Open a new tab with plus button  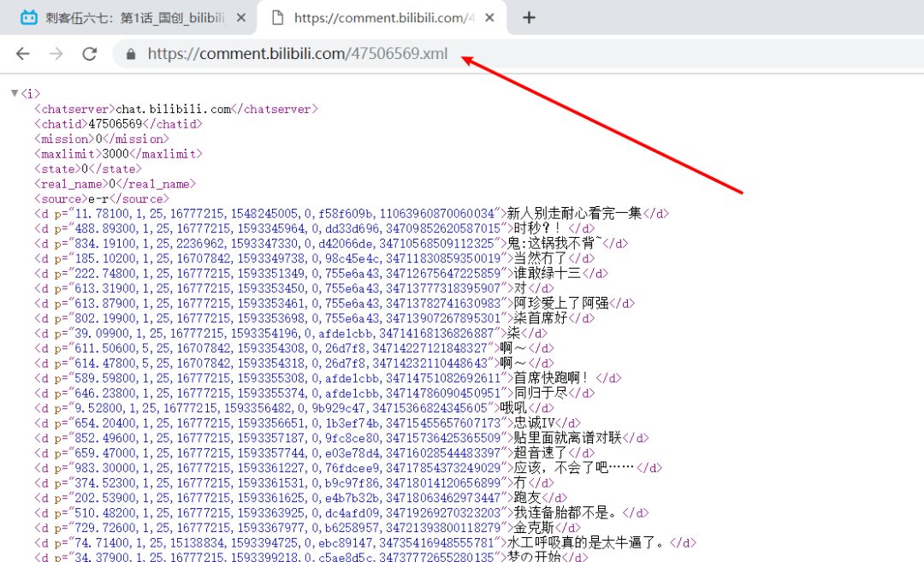[530, 18]
